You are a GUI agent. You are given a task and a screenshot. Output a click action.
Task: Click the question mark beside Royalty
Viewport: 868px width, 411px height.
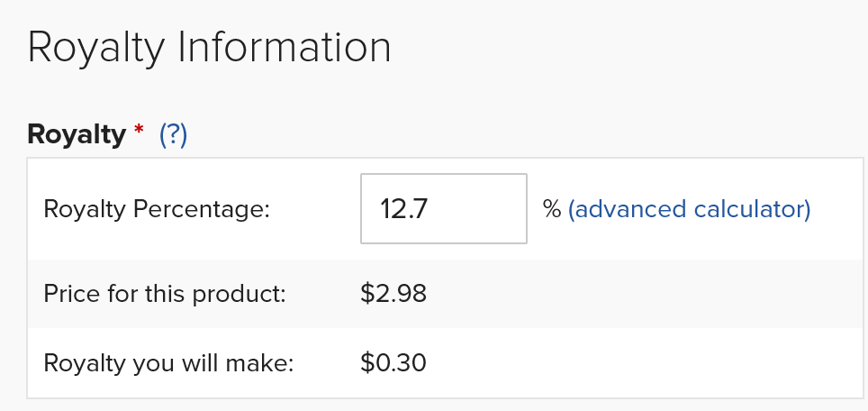(173, 134)
